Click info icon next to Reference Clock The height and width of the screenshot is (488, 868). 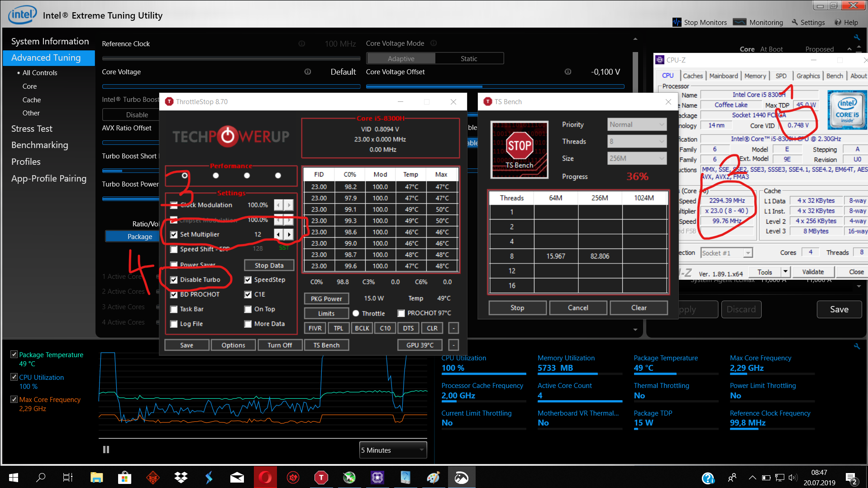click(302, 43)
